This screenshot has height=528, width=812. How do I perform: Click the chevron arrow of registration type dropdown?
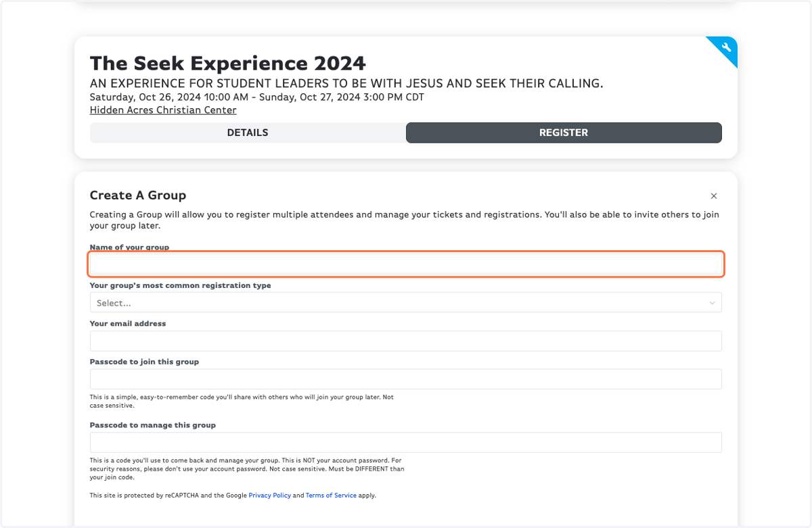tap(712, 303)
